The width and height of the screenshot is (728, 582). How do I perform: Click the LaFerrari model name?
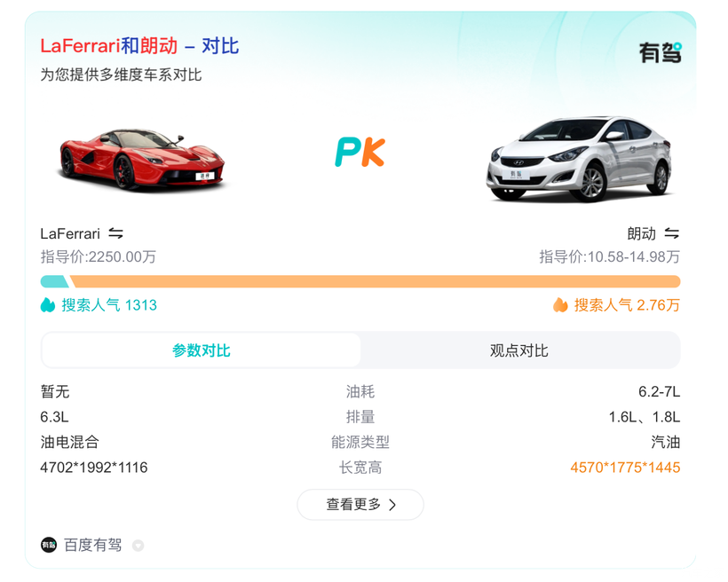tap(70, 233)
